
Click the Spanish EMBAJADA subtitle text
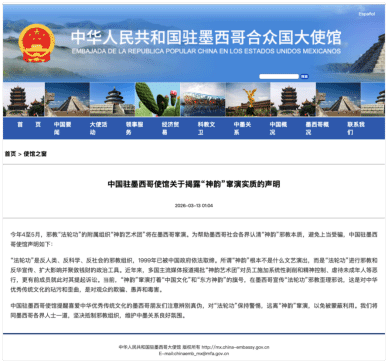pyautogui.click(x=206, y=51)
